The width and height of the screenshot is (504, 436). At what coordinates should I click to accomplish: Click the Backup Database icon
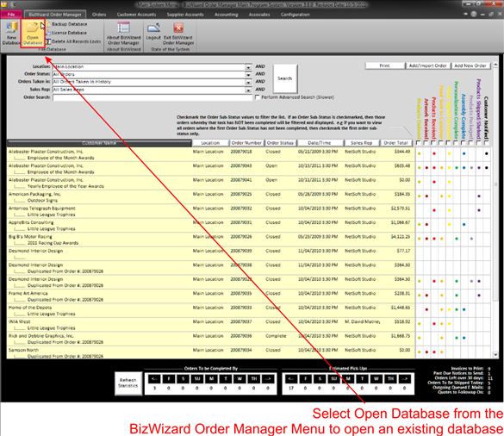point(48,24)
